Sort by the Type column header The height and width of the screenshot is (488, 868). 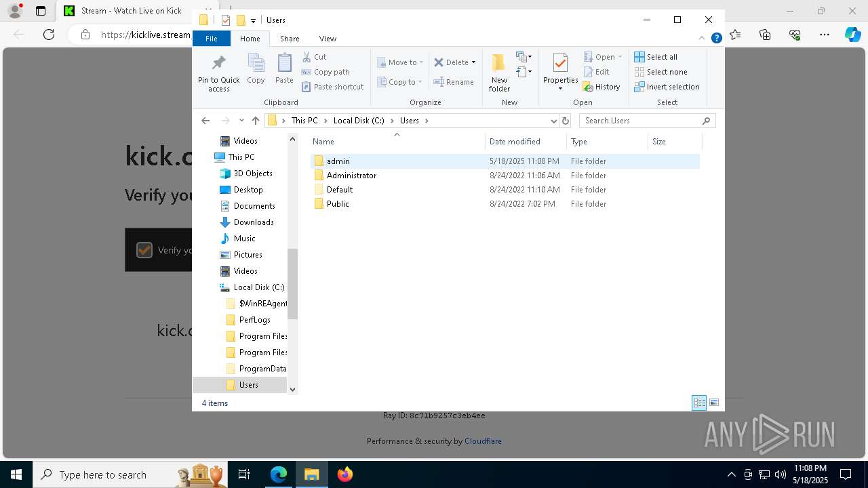608,142
